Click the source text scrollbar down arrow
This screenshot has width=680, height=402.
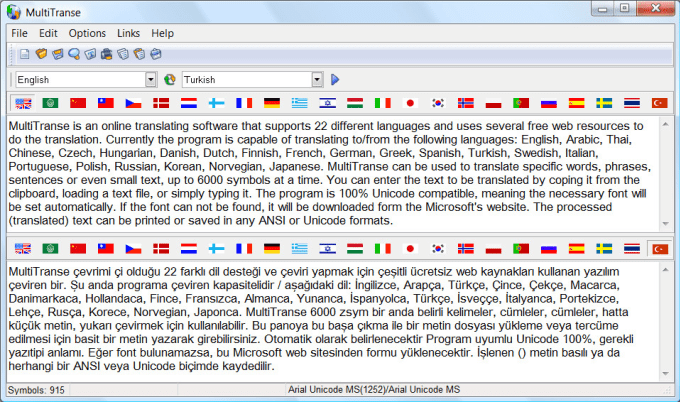point(666,224)
